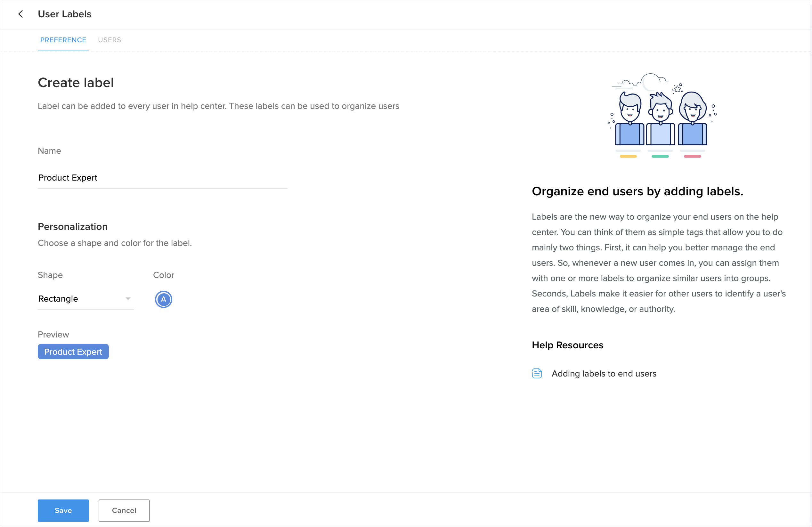Click the Create label heading

coord(76,83)
